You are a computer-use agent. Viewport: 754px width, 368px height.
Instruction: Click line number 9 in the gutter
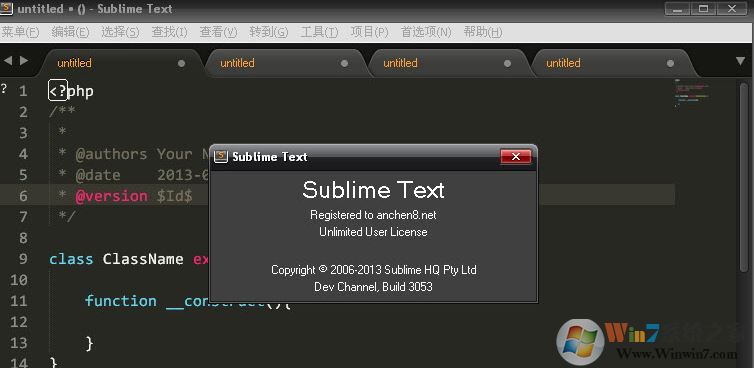(23, 259)
